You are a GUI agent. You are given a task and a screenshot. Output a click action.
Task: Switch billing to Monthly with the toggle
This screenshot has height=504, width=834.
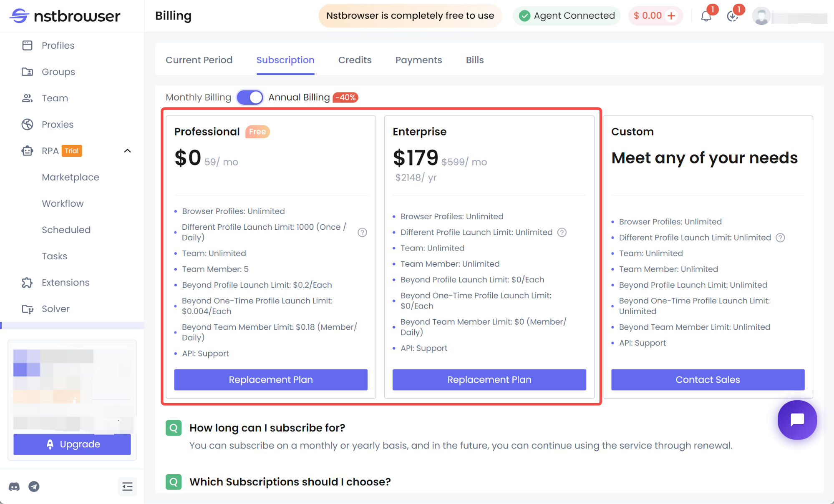pos(249,97)
